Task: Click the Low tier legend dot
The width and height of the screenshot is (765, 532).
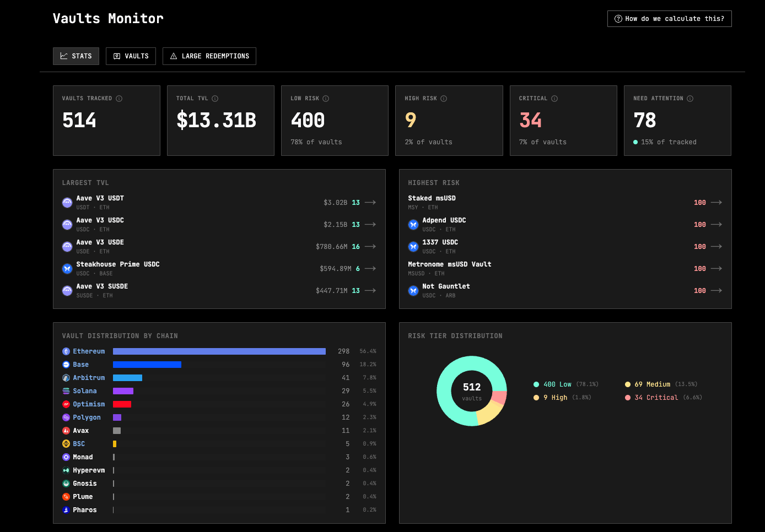Action: (x=536, y=384)
